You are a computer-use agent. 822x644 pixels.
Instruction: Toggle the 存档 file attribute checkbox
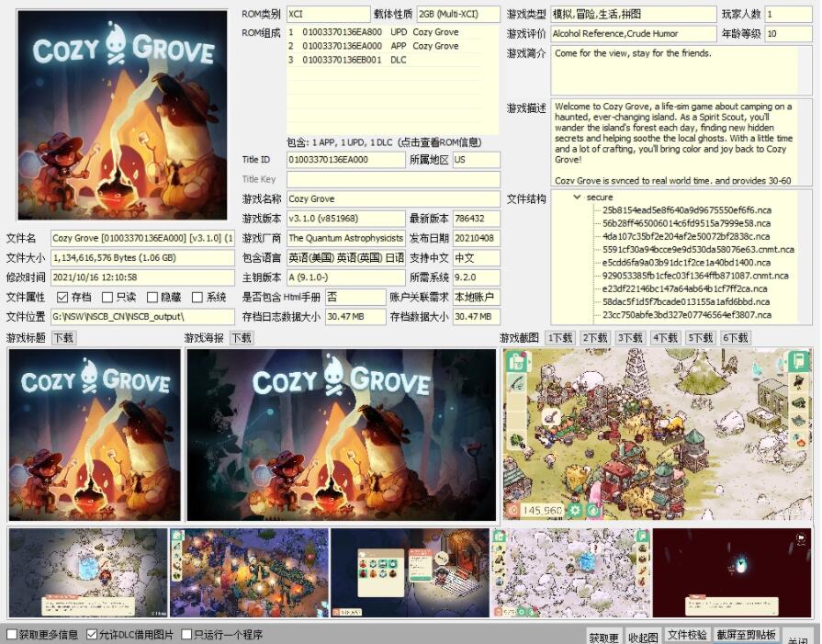[x=62, y=298]
